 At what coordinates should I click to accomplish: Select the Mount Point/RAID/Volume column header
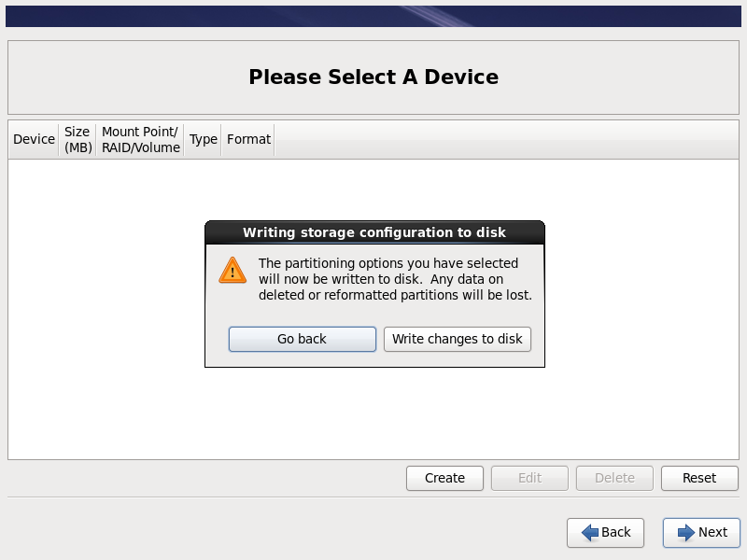140,139
